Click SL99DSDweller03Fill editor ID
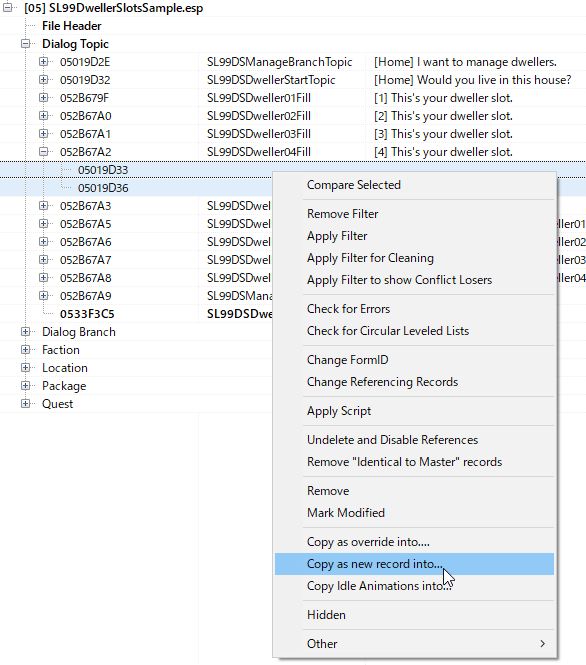586x665 pixels. (x=259, y=134)
